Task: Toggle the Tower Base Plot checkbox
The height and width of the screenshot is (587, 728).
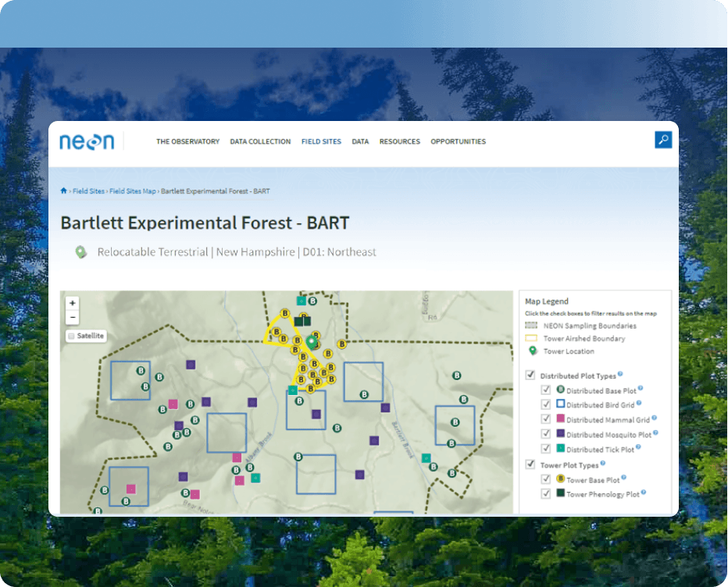Action: point(546,478)
